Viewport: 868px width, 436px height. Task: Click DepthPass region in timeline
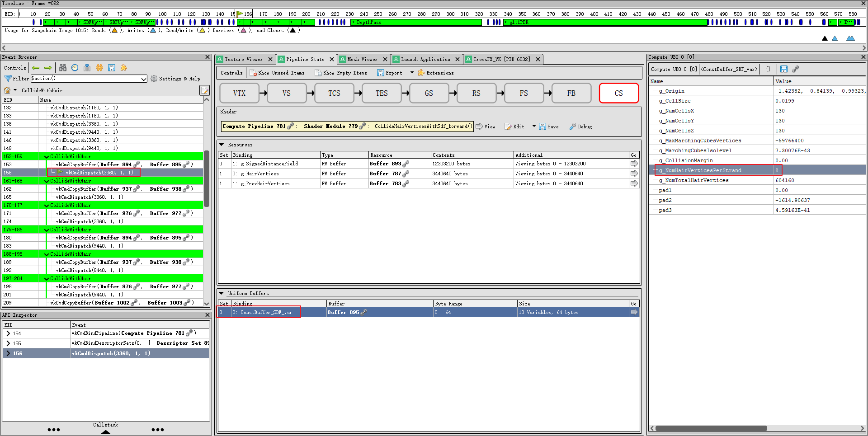pos(416,22)
